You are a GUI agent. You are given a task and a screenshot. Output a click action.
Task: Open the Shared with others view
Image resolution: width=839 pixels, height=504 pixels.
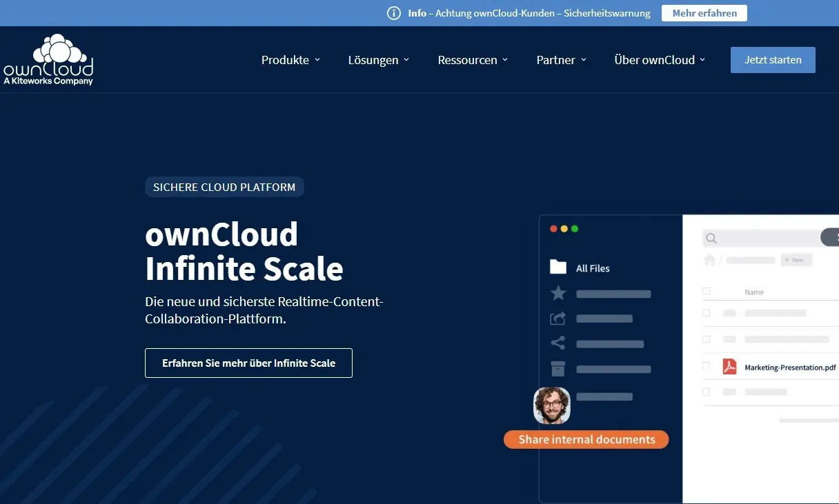click(x=558, y=319)
